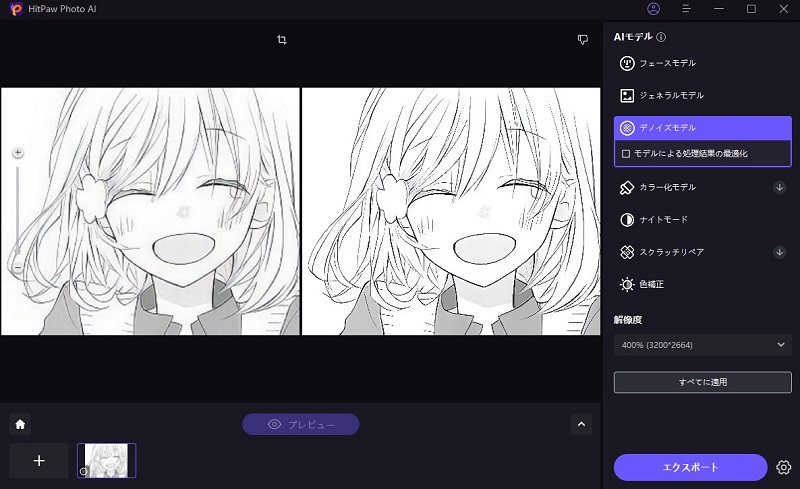Select the デノイズモデル denoise model
Viewport: 800px width, 489px height.
(x=703, y=128)
